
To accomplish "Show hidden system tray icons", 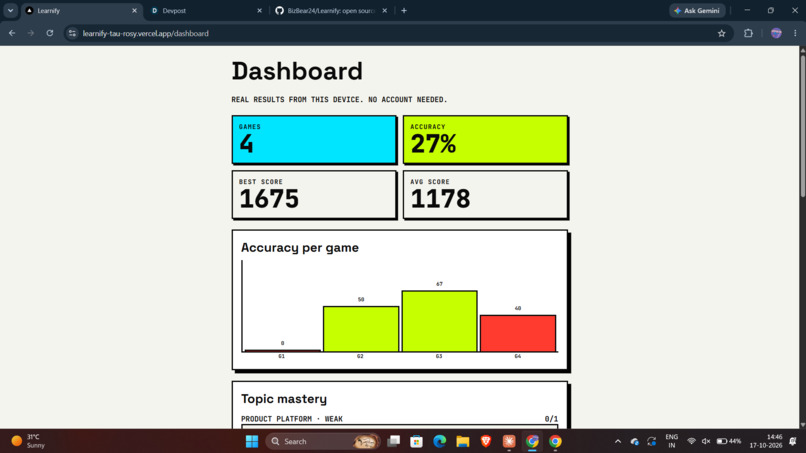I will click(618, 441).
